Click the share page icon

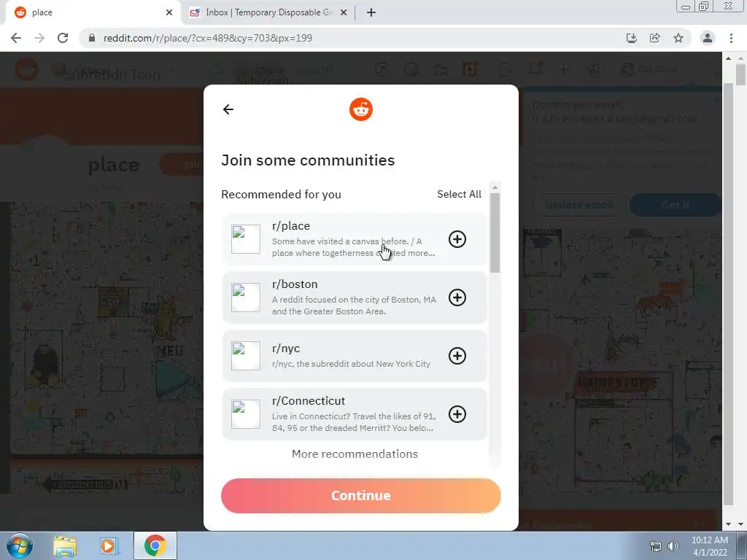[x=654, y=38]
